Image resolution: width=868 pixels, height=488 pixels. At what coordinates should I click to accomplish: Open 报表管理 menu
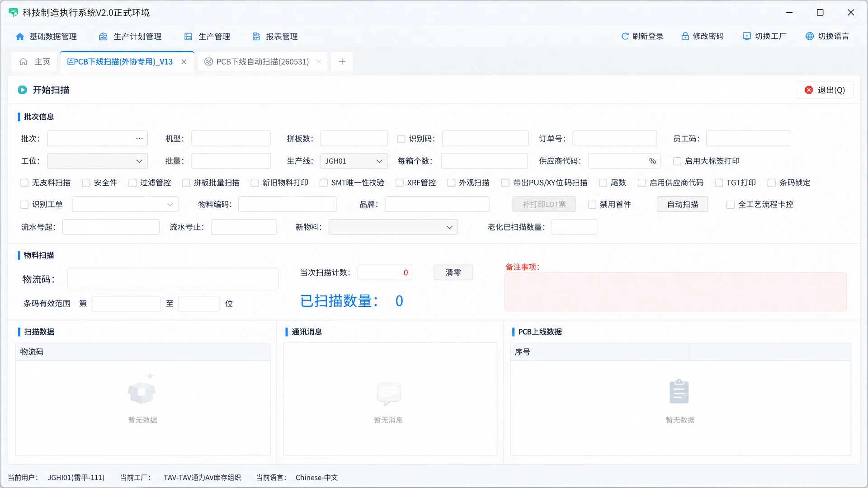tap(275, 37)
